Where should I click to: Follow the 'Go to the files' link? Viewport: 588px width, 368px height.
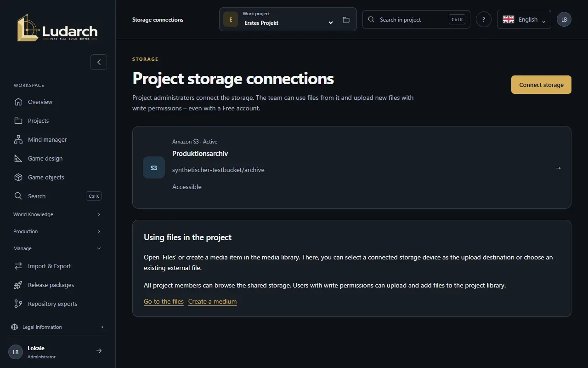pyautogui.click(x=164, y=301)
